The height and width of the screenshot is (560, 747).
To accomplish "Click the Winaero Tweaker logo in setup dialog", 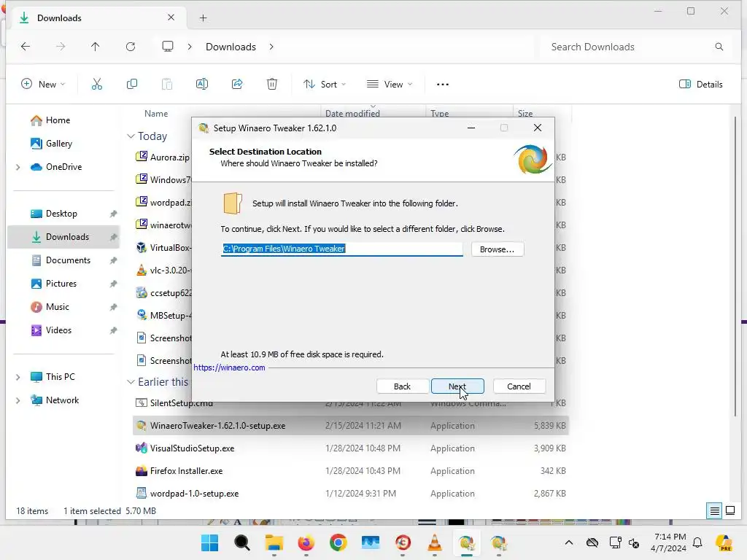I will [x=532, y=159].
